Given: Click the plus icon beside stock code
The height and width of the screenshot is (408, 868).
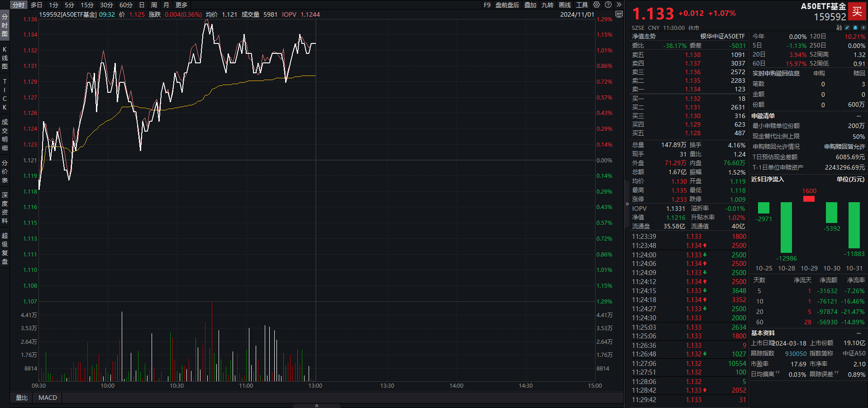Looking at the screenshot, I should (863, 28).
